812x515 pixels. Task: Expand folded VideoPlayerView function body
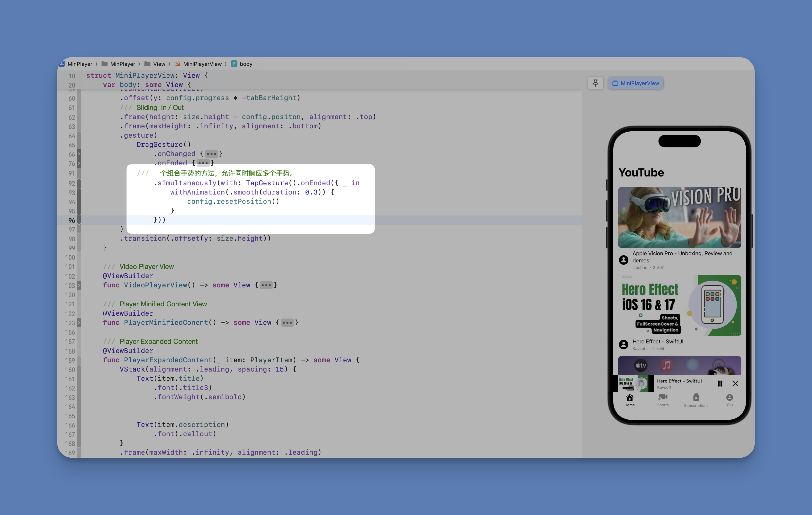266,285
